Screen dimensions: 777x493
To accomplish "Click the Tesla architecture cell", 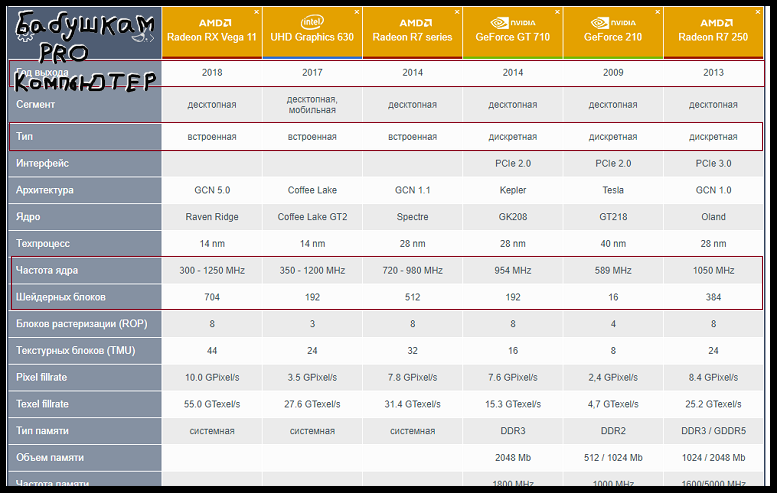I will pyautogui.click(x=613, y=190).
